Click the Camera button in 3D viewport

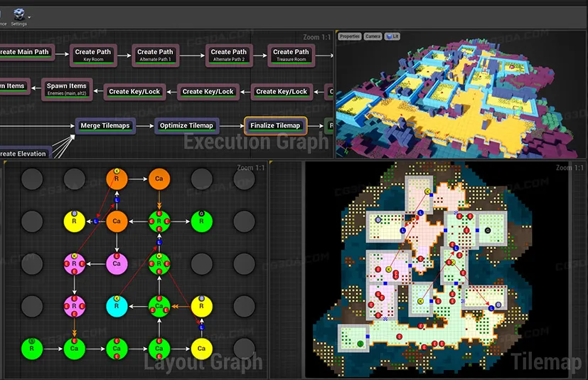(373, 36)
